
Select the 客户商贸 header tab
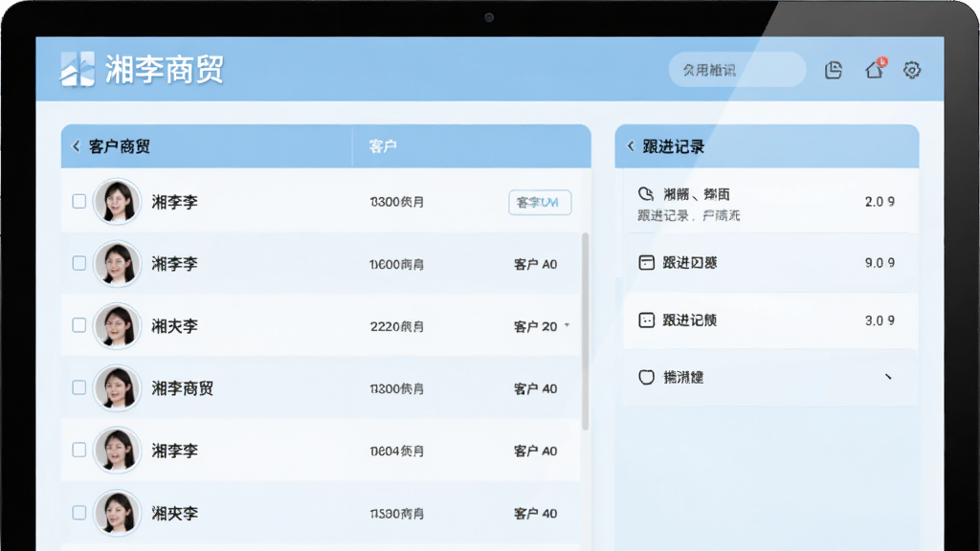tap(120, 146)
